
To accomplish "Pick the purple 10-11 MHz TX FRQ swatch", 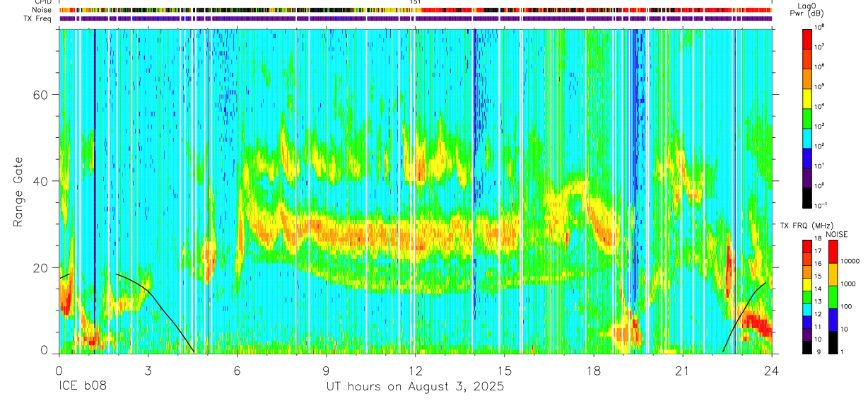I will click(807, 335).
